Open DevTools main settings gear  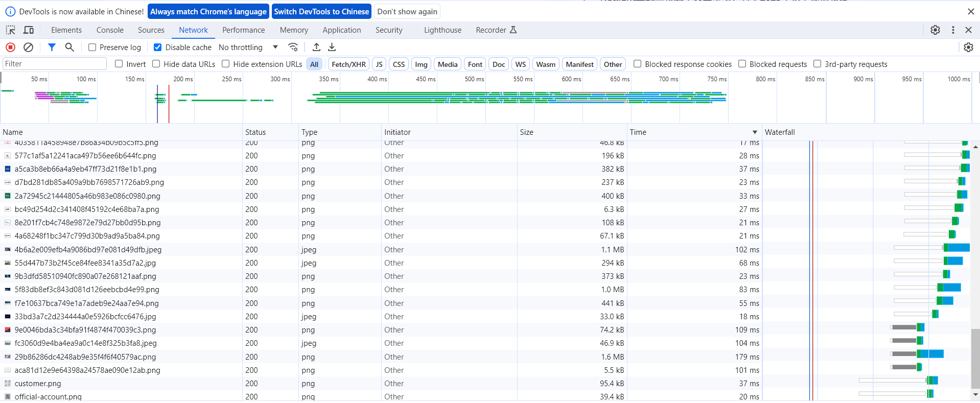pos(935,30)
